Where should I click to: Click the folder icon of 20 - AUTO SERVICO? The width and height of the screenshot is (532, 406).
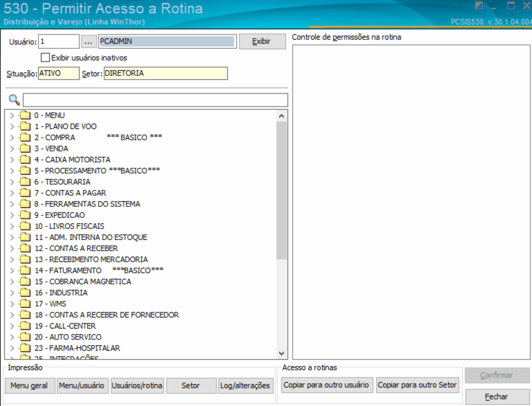coord(25,337)
